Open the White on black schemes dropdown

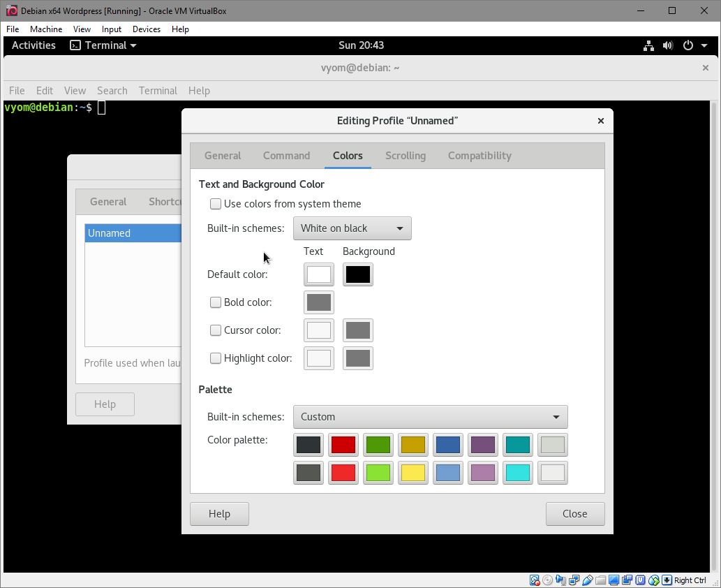coord(352,228)
